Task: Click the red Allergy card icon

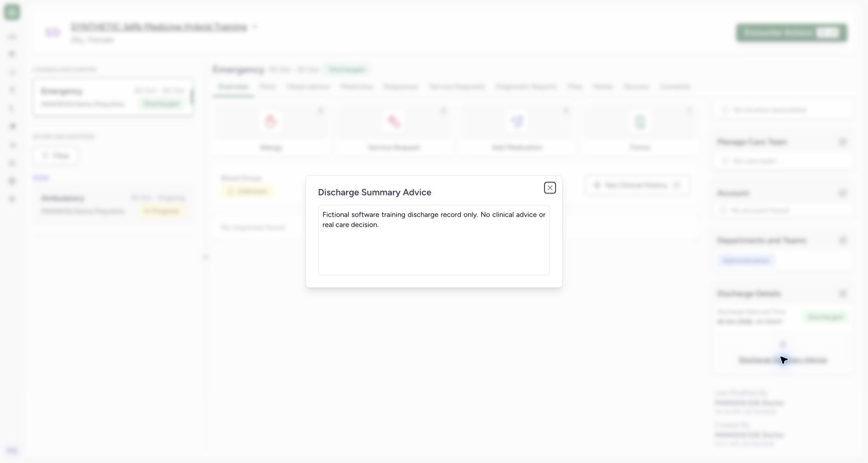Action: click(x=271, y=121)
